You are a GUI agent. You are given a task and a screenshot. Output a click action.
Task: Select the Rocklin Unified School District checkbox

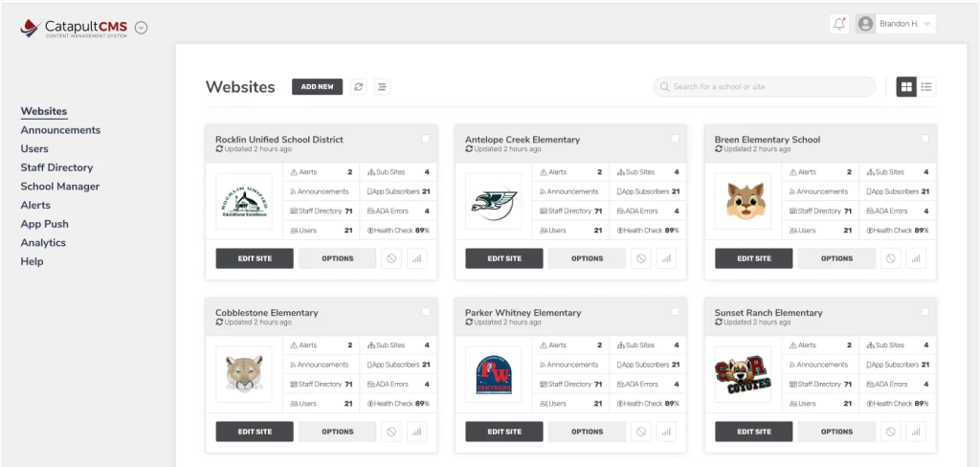click(x=426, y=139)
